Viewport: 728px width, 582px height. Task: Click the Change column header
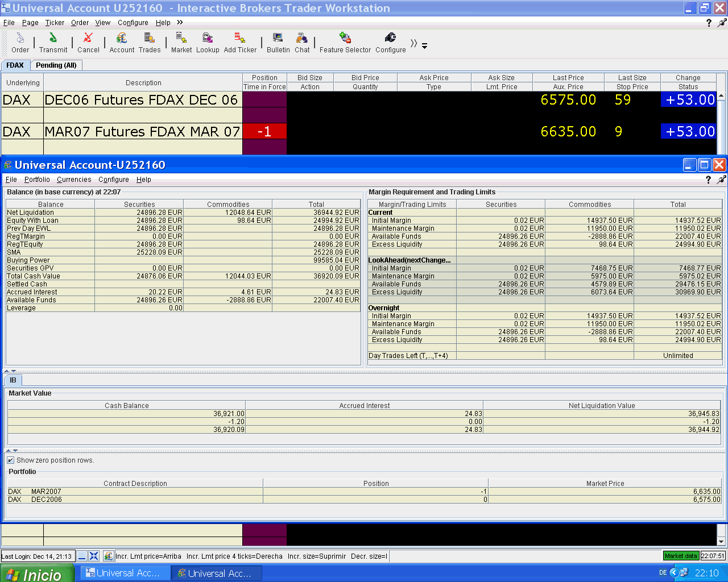point(688,78)
